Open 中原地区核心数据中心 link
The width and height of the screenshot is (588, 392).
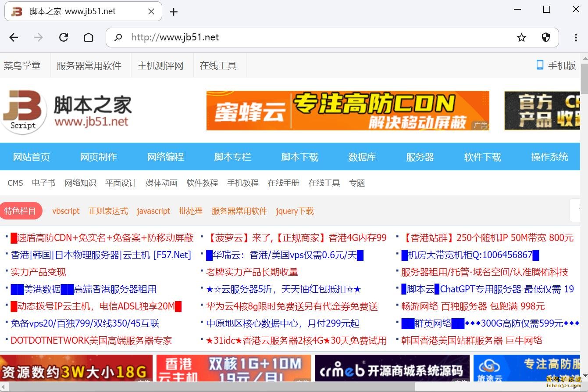(283, 324)
